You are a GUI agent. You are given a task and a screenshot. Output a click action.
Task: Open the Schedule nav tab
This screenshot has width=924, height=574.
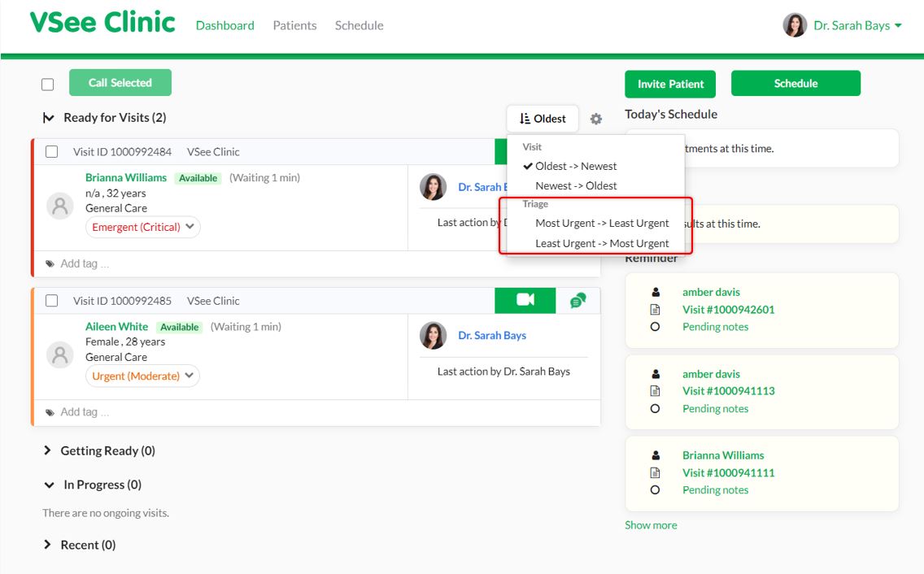(x=359, y=25)
